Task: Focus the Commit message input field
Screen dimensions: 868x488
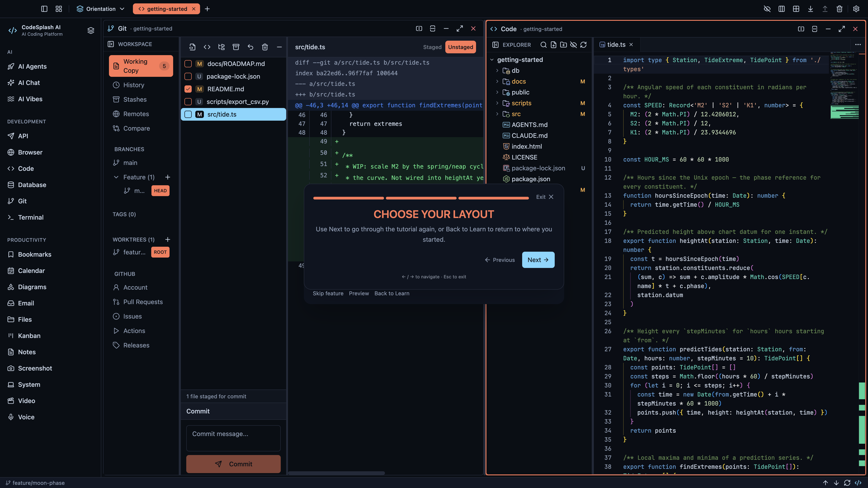Action: tap(233, 438)
